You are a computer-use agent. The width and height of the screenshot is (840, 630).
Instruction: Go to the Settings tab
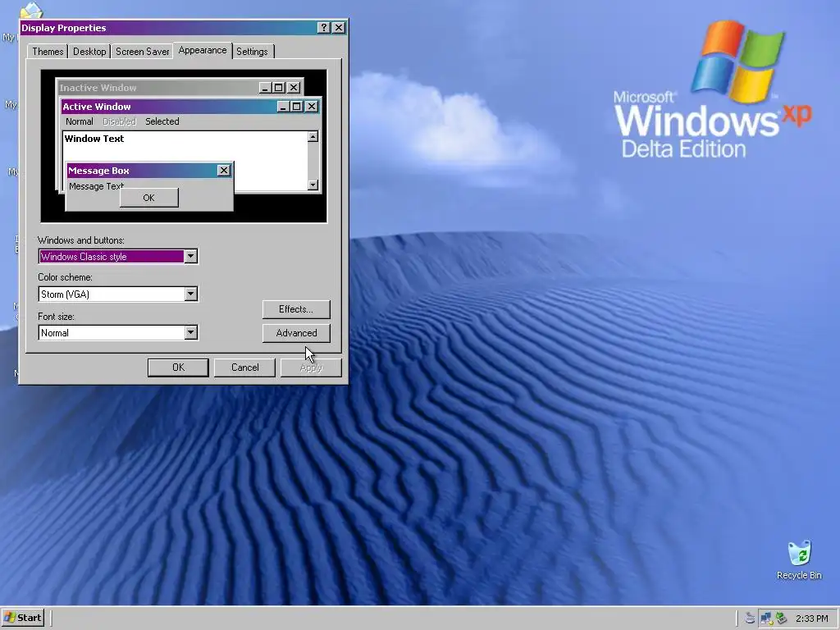coord(252,52)
